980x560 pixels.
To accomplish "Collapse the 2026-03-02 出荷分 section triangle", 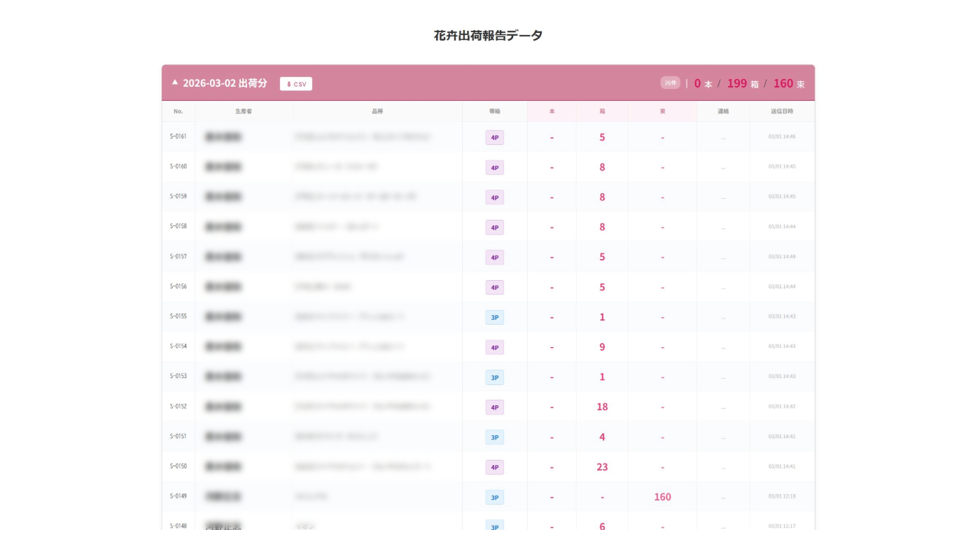I will coord(175,83).
